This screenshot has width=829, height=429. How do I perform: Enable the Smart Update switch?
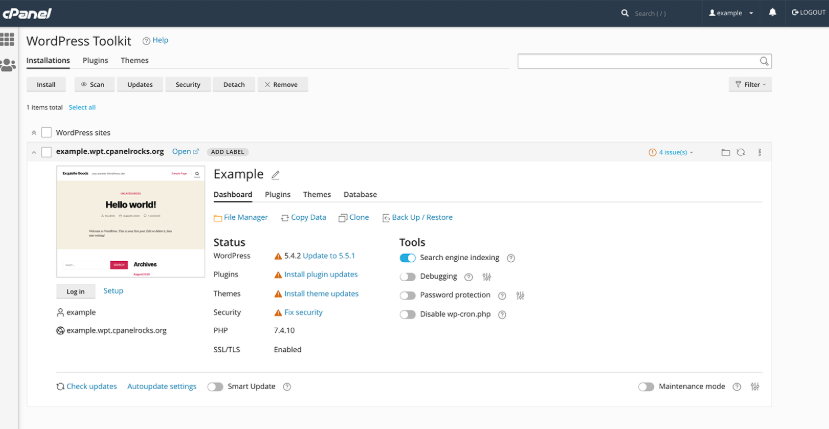click(x=215, y=387)
